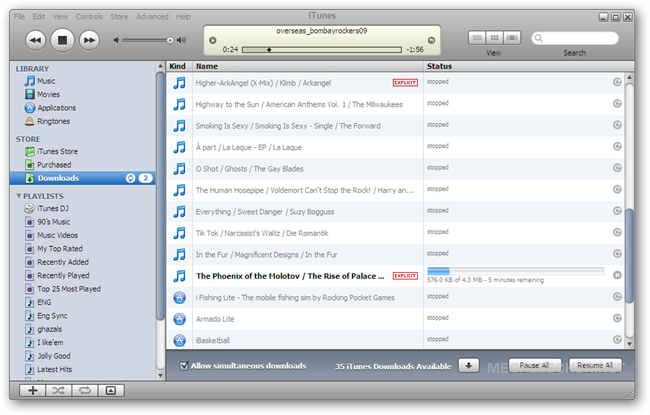650x415 pixels.
Task: Open the Applications library
Action: point(57,108)
